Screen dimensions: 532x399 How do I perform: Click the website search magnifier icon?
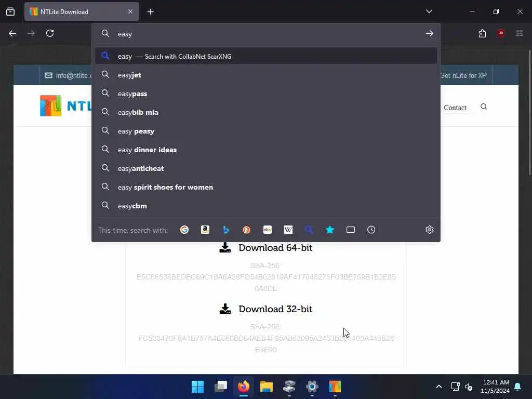[x=484, y=107]
